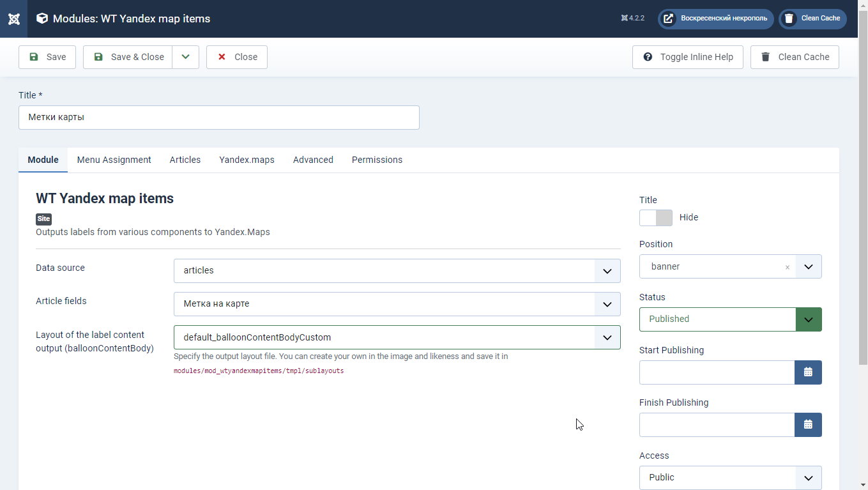Click Toggle Inline Help button

[688, 57]
